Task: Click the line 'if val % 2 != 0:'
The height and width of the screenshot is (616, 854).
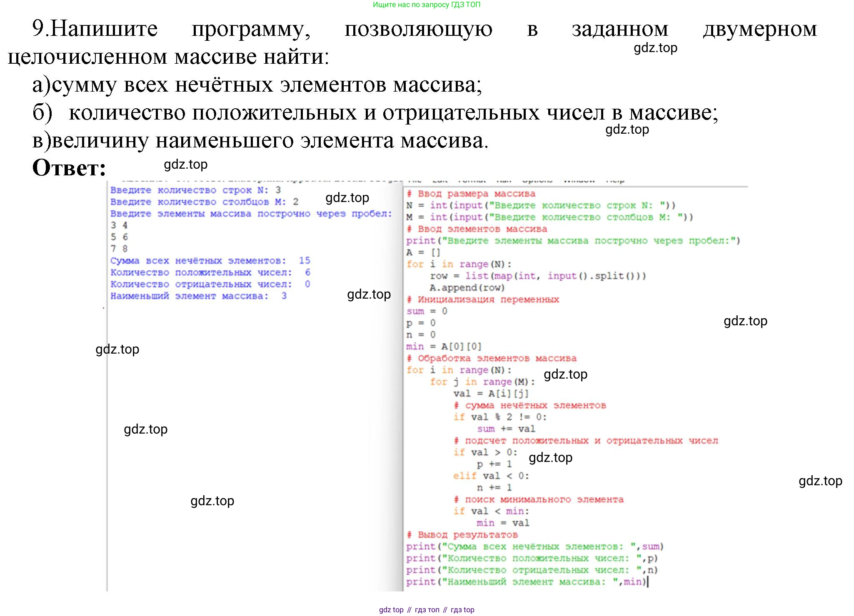Action: click(500, 417)
